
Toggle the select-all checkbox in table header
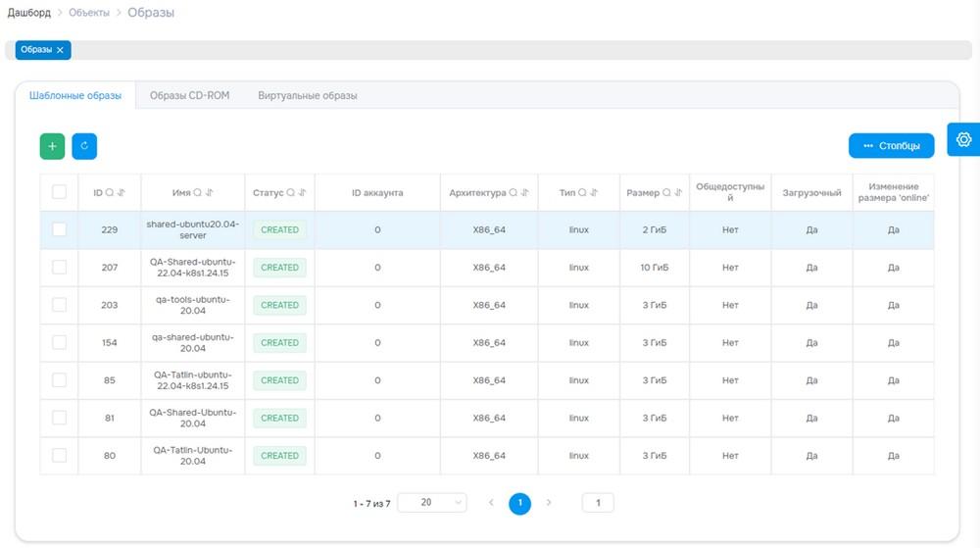pos(60,192)
